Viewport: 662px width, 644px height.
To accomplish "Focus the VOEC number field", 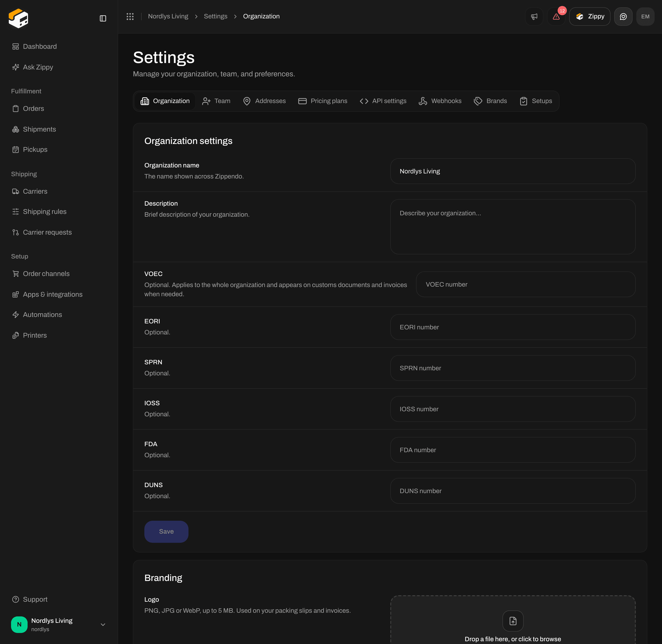I will point(526,285).
